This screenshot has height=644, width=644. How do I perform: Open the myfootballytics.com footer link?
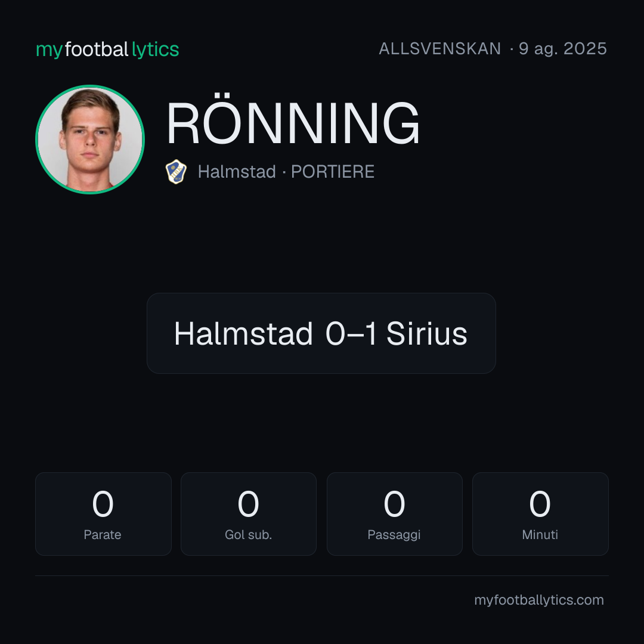(x=539, y=600)
